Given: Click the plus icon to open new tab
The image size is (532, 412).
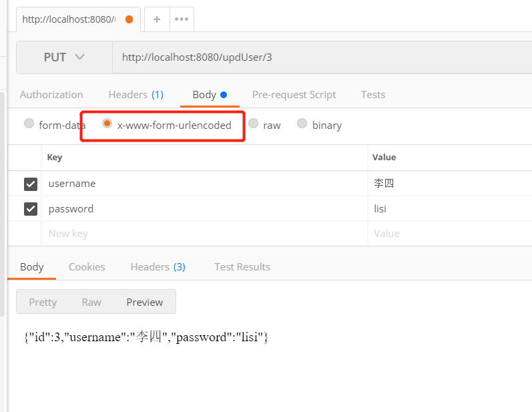Looking at the screenshot, I should tap(157, 19).
